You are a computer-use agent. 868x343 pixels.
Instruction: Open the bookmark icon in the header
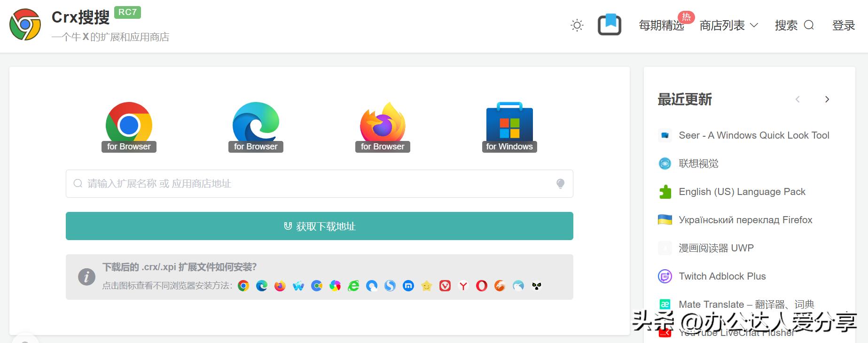610,25
